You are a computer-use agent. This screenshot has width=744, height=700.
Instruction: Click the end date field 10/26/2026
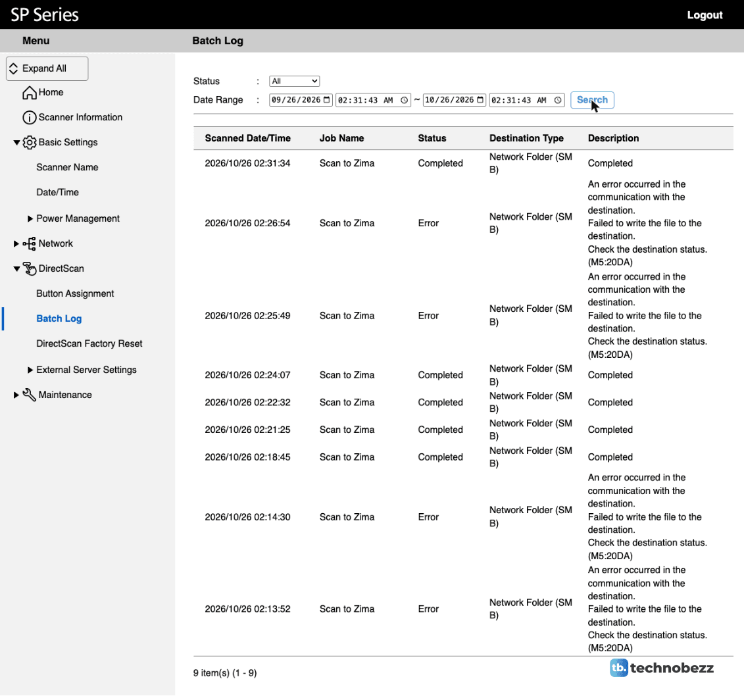pos(455,100)
